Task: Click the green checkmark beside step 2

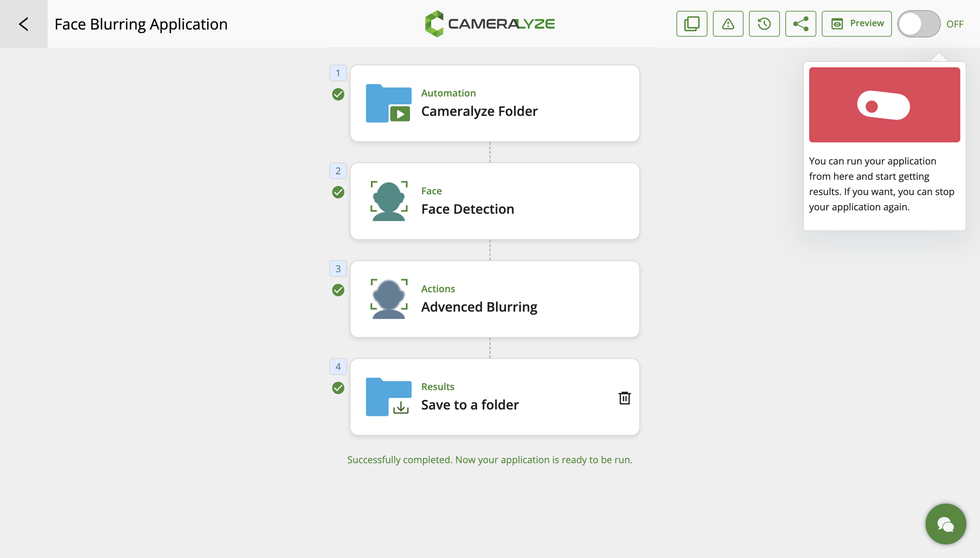Action: pos(338,192)
